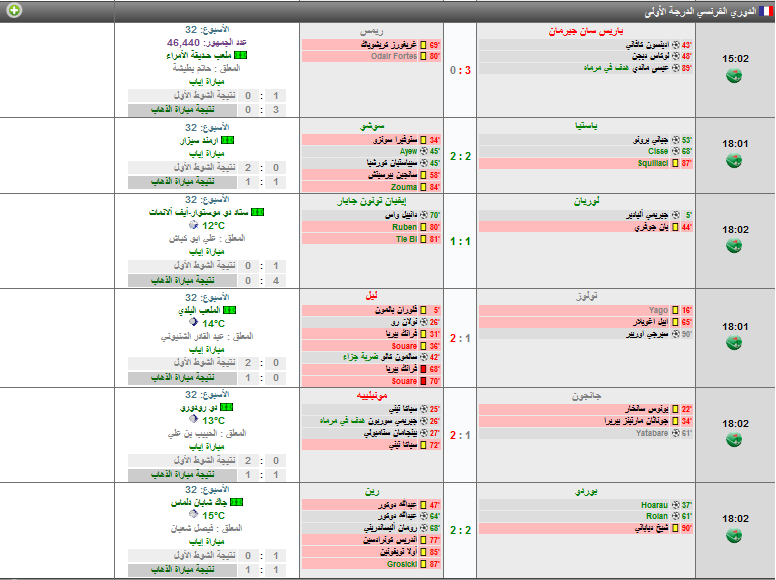This screenshot has height=580, width=776.
Task: Open team بوردو
Action: point(586,491)
